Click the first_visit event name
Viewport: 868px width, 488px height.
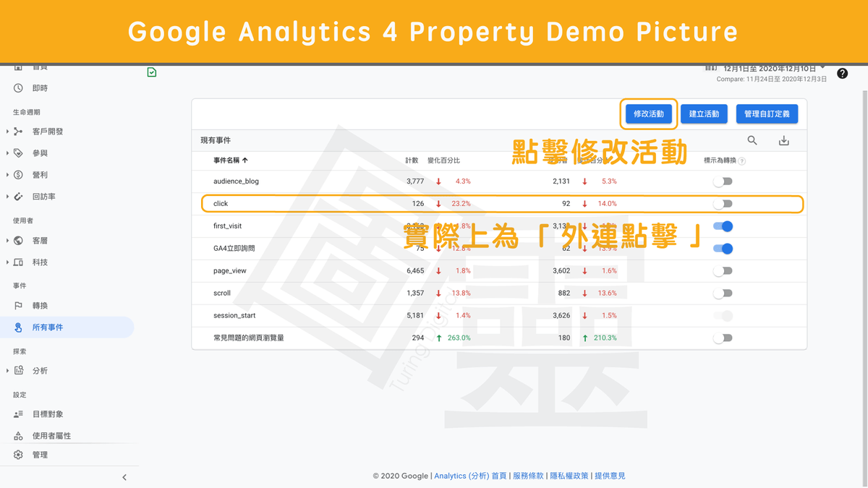228,226
